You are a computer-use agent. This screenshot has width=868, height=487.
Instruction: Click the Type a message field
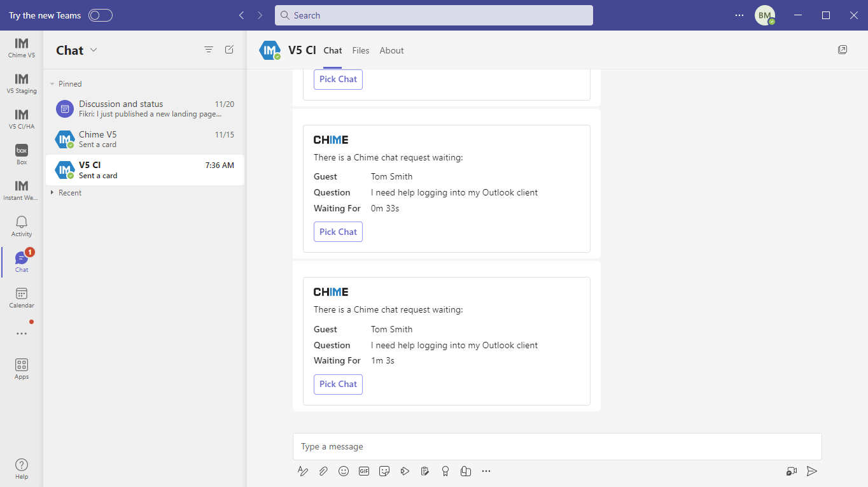click(557, 446)
